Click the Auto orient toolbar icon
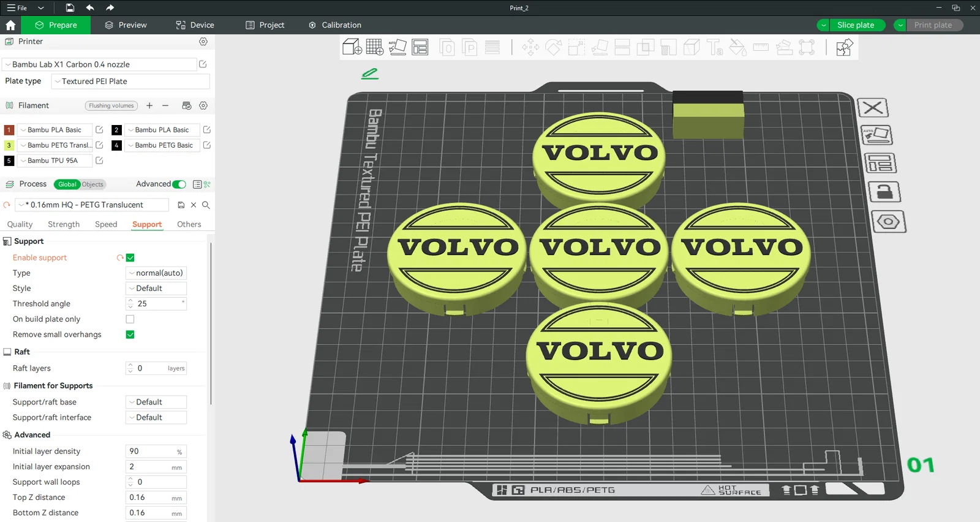Viewport: 980px width, 522px height. 398,47
